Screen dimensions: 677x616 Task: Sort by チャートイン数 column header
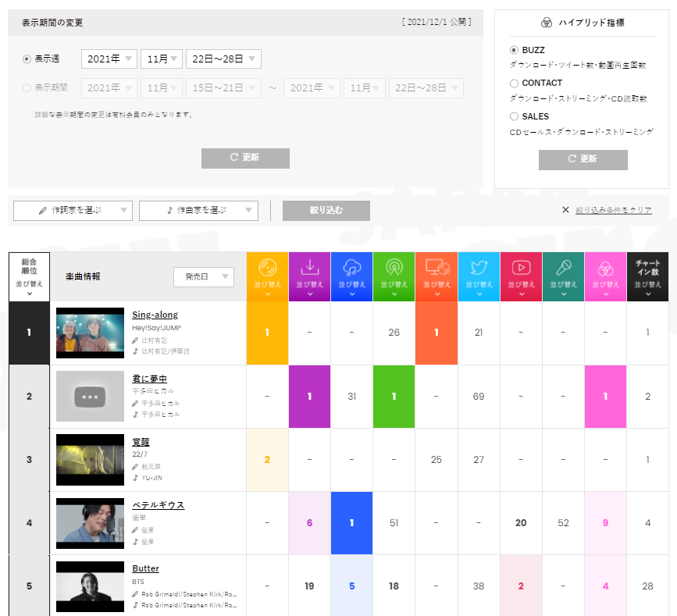647,276
